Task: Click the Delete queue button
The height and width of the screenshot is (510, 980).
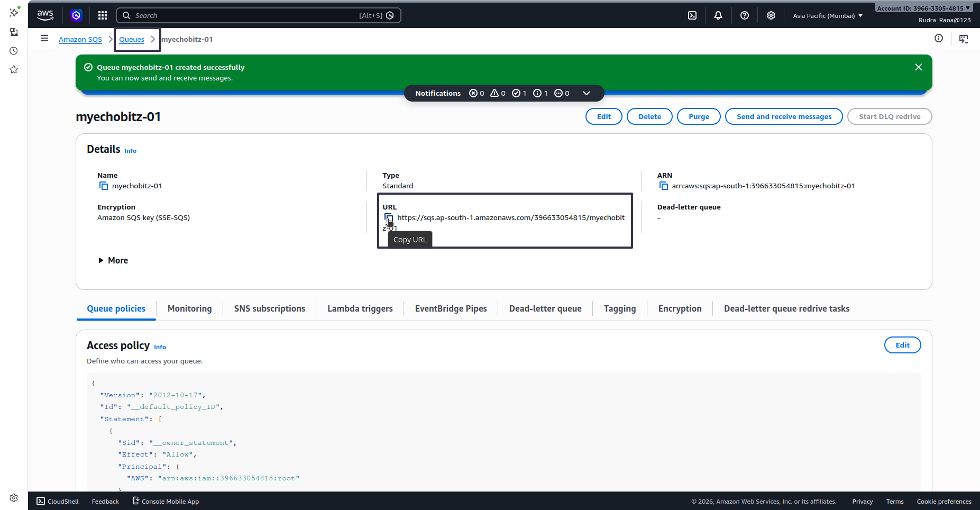Action: click(649, 116)
